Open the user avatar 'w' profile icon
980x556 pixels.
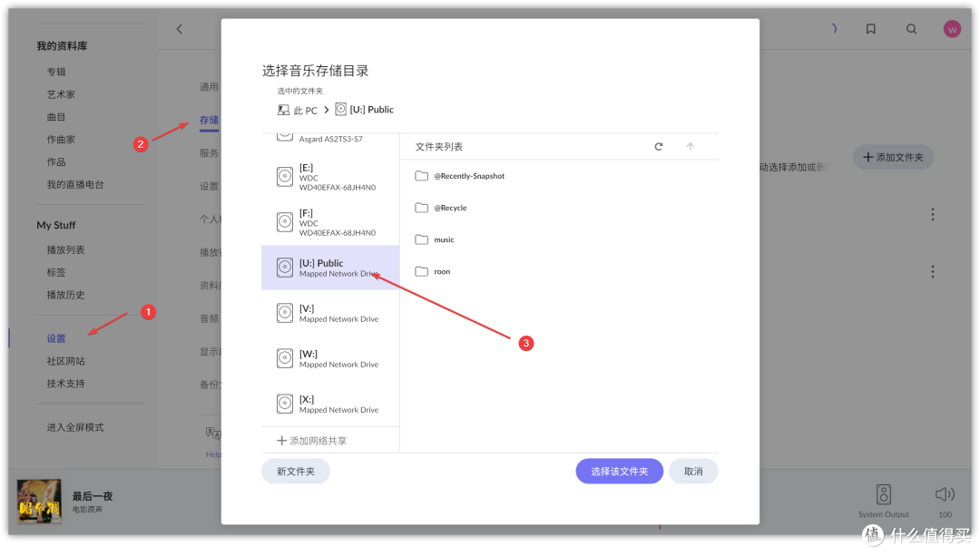coord(951,28)
